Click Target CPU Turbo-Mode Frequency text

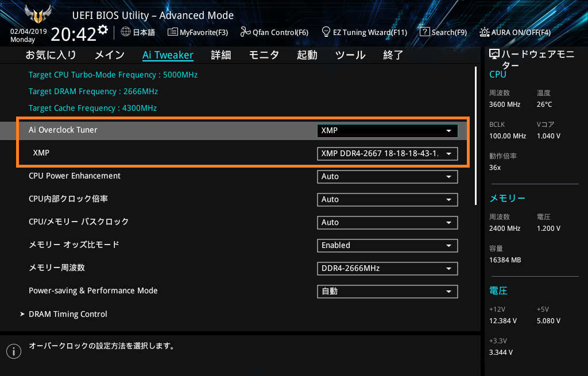coord(113,75)
